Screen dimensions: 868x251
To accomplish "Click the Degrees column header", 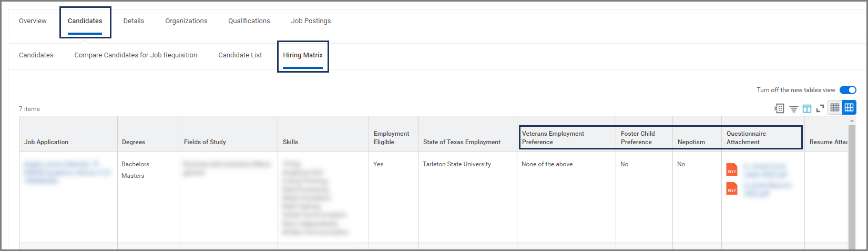I will coord(134,142).
